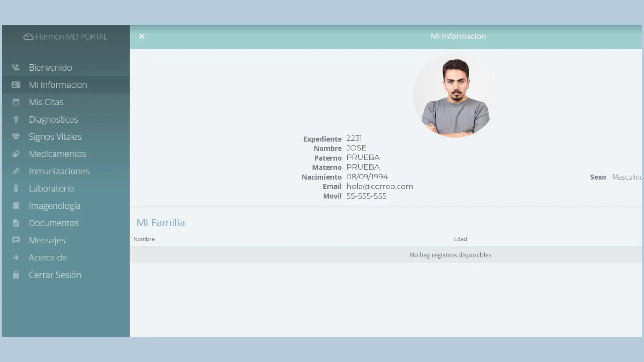Click the Mensajes chat bubble icon
The image size is (644, 362).
click(x=16, y=240)
